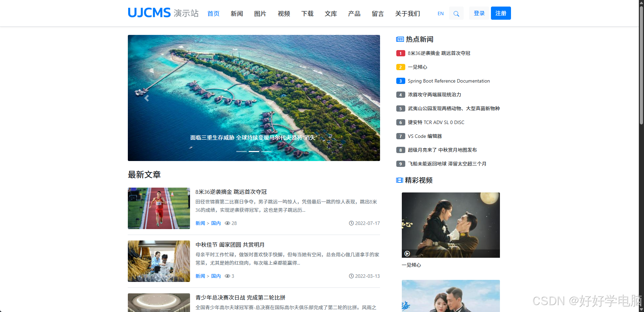Open the search magnifier icon
This screenshot has height=312, width=644.
(x=456, y=13)
